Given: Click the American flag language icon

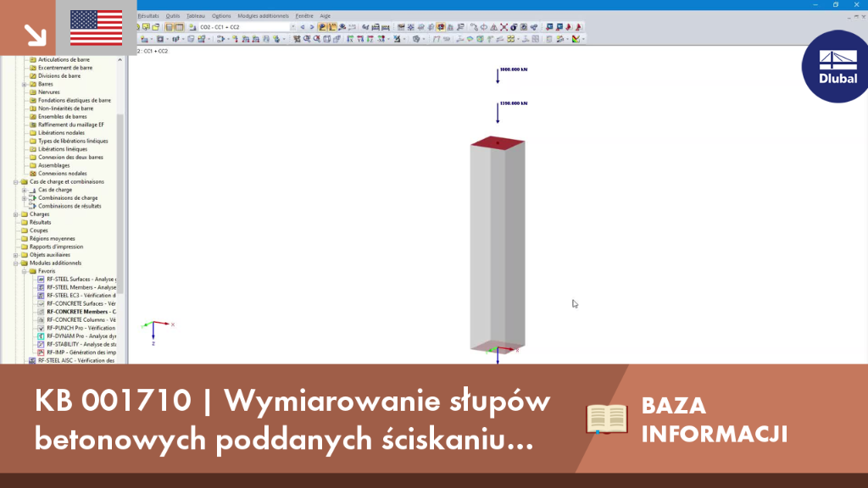Looking at the screenshot, I should (x=97, y=28).
